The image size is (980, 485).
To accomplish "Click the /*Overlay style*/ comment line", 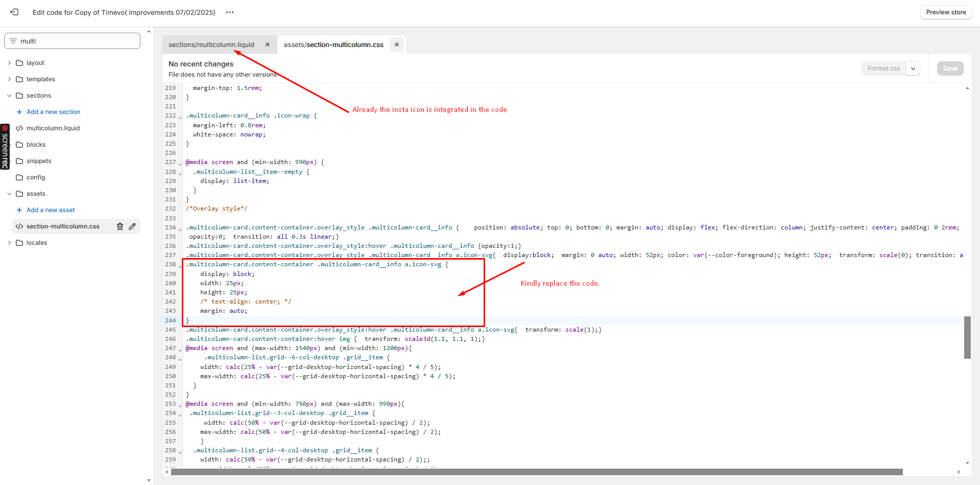I will point(217,209).
